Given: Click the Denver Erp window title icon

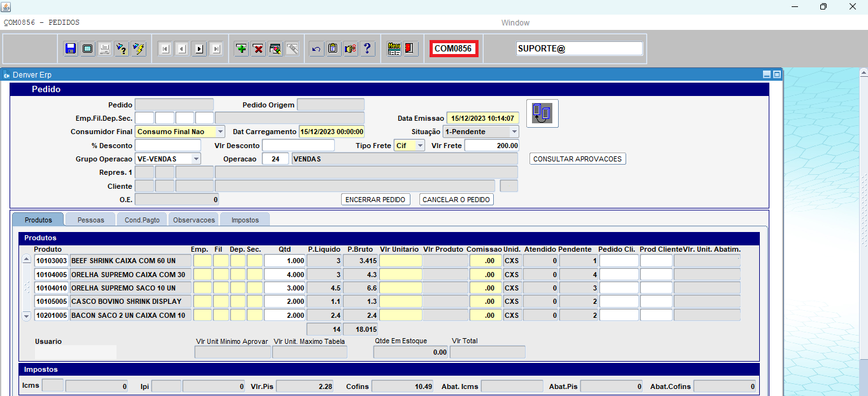Looking at the screenshot, I should 6,74.
